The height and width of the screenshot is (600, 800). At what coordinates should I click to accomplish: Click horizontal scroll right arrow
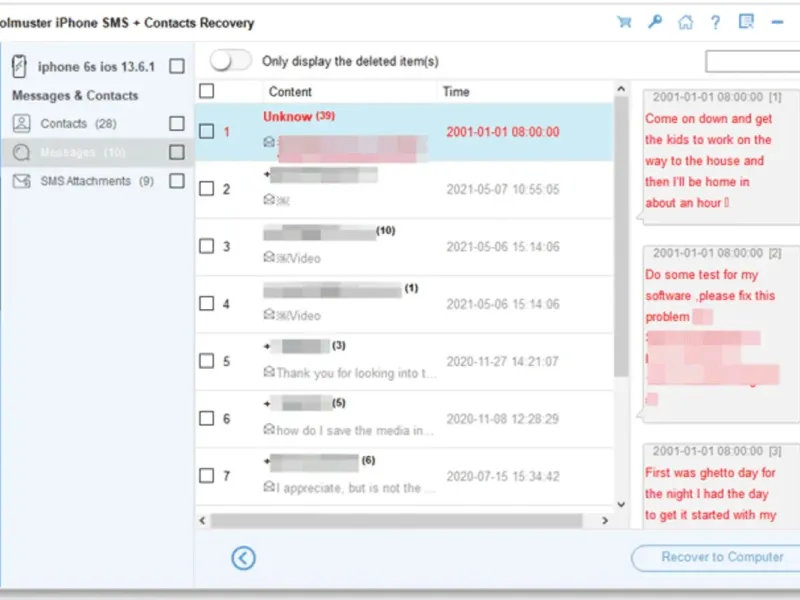tap(605, 520)
